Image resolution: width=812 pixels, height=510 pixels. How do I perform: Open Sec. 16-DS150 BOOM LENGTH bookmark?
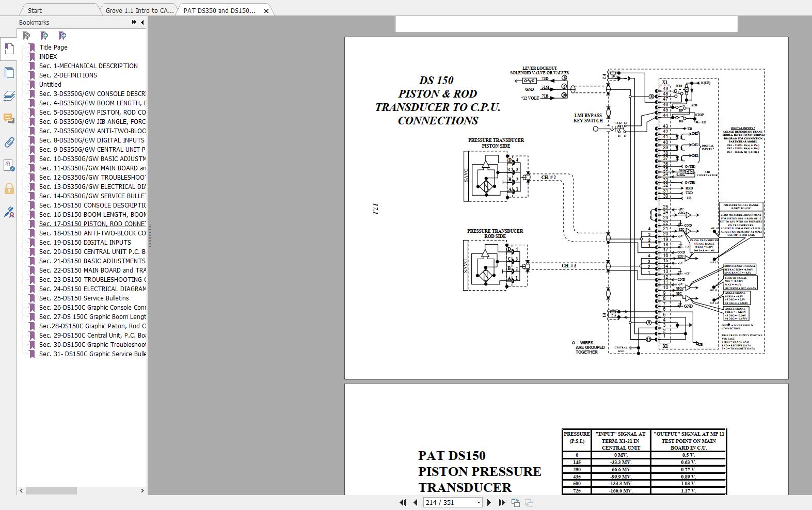click(92, 215)
